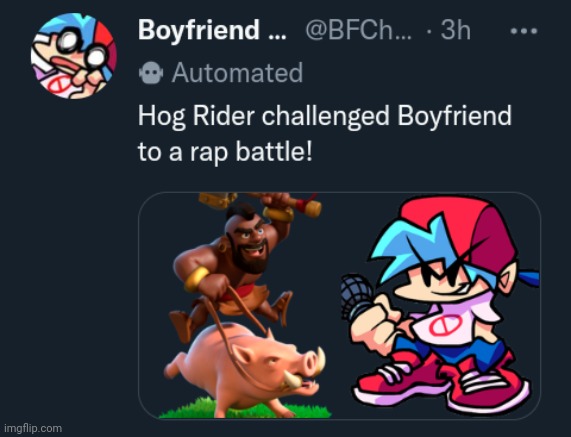Click the Automated robot icon
Viewport: 571px width, 437px height.
[151, 72]
